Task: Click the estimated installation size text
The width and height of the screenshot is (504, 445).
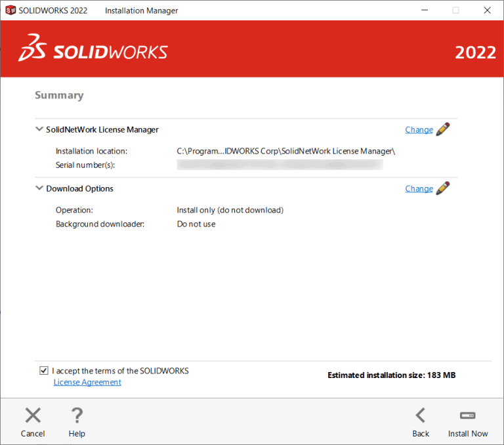Action: pyautogui.click(x=391, y=375)
